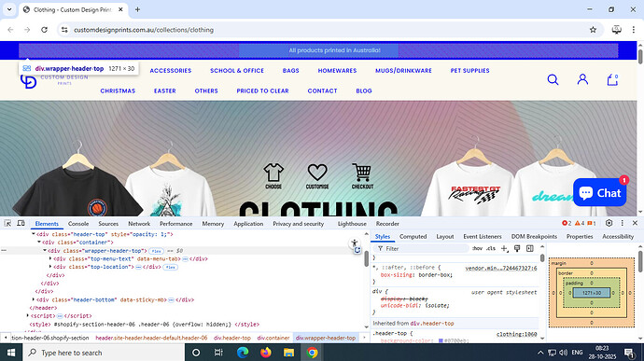Toggle the device toolbar in DevTools

click(x=21, y=224)
